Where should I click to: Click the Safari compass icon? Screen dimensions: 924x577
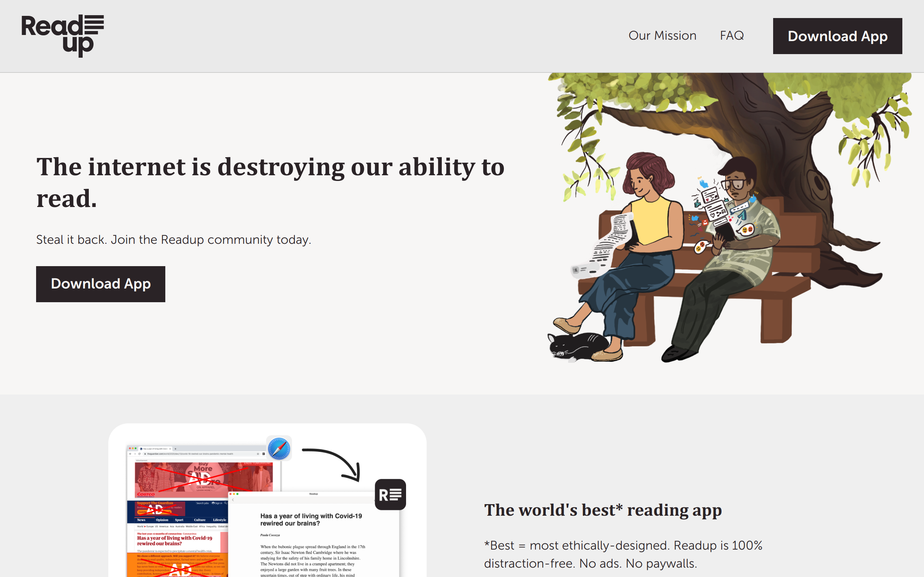(x=279, y=448)
